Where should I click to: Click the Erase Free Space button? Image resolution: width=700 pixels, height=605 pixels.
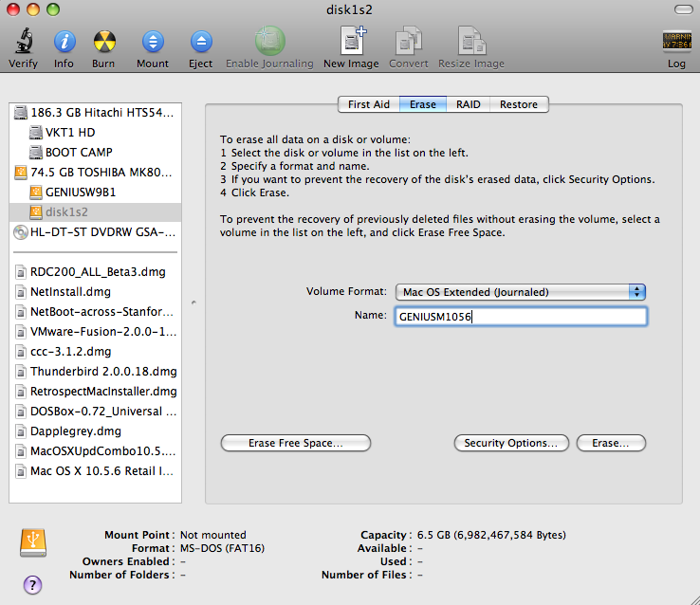click(296, 443)
